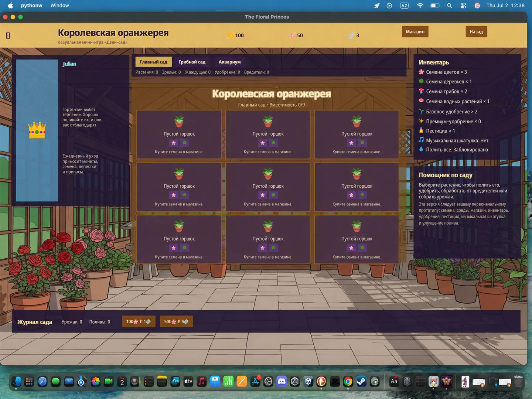The width and height of the screenshot is (532, 399).
Task: Open the Магазин shop
Action: click(x=415, y=32)
